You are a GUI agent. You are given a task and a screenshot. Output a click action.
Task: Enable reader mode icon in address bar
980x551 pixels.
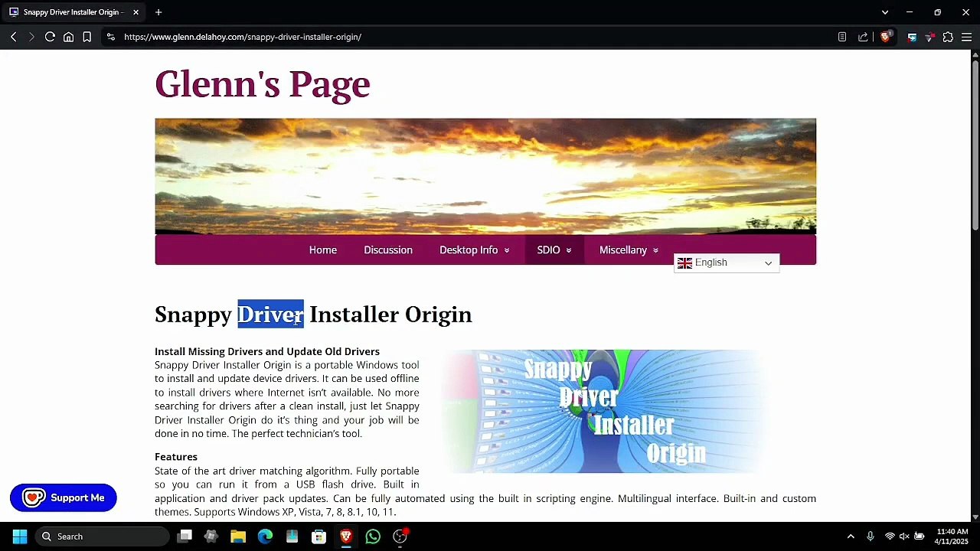(842, 37)
